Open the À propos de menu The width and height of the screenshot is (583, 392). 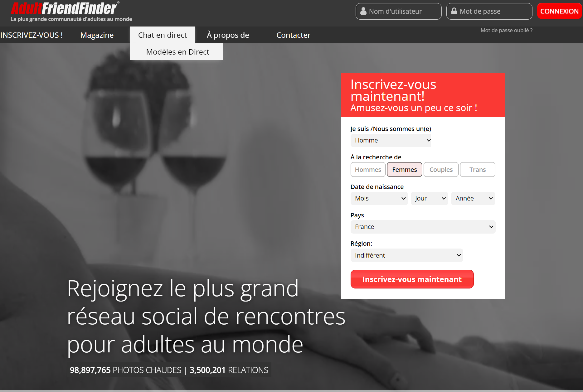[x=228, y=35]
